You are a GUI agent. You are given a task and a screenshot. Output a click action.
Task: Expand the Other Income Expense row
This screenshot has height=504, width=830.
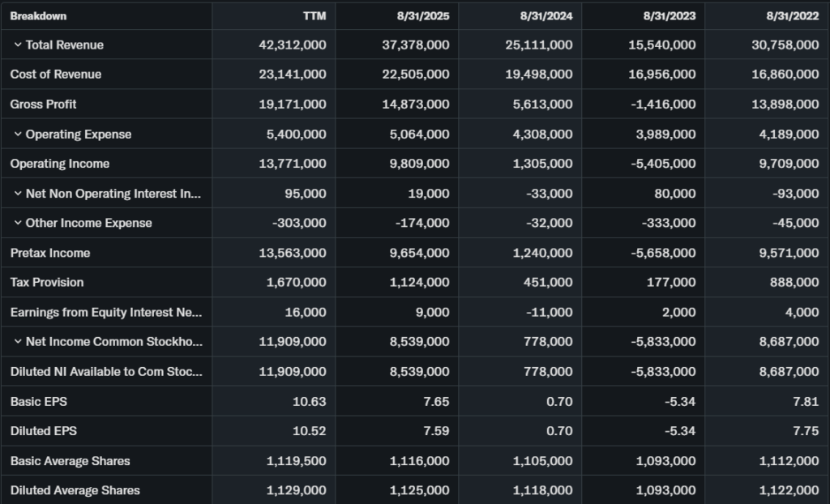[17, 224]
